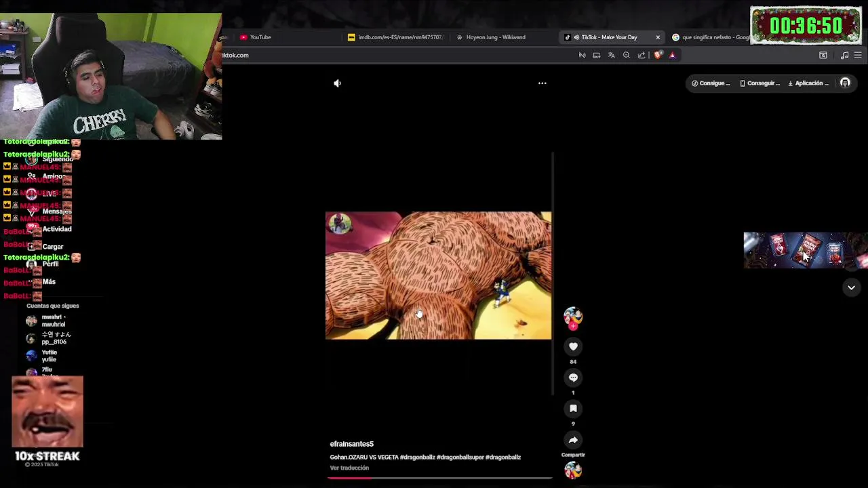
Task: Open the media control music note icon
Action: point(844,56)
